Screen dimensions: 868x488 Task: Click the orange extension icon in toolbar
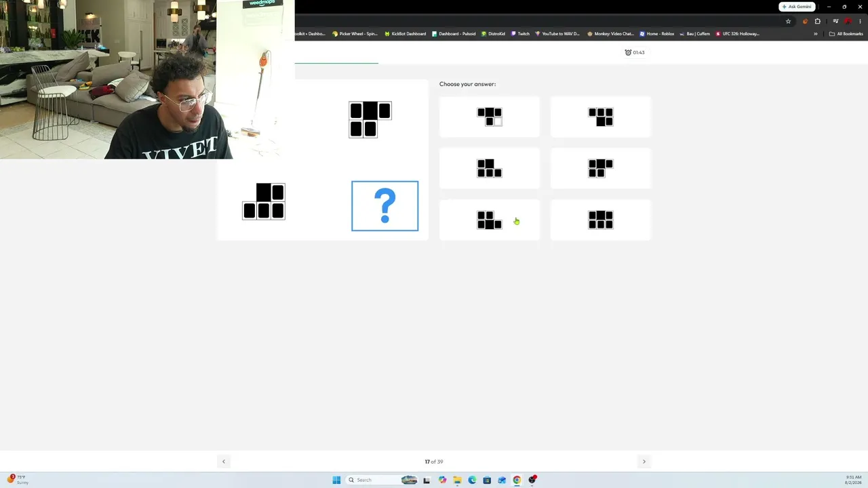pyautogui.click(x=805, y=21)
